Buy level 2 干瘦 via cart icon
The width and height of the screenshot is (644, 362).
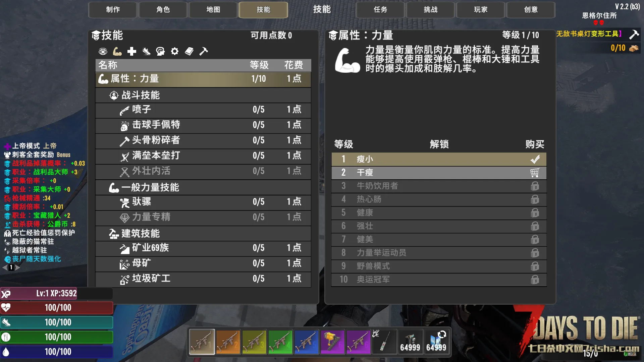(x=535, y=173)
